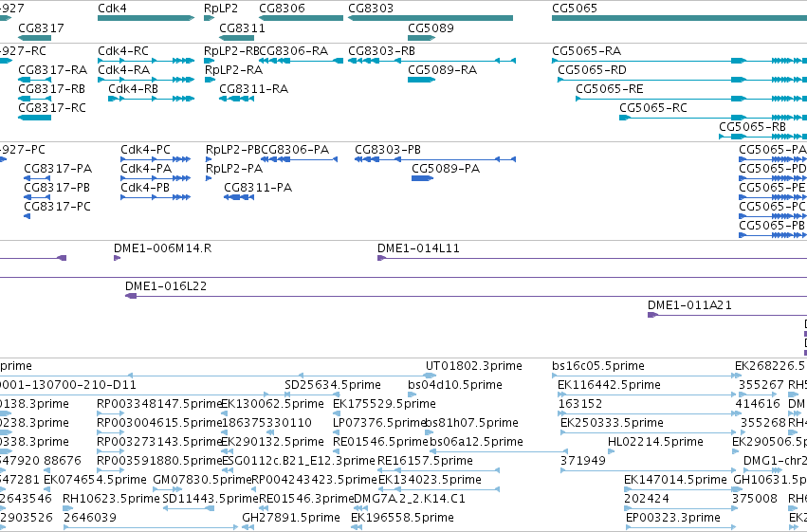Click EST GH27891.5prime
This screenshot has height=532, width=807.
pyautogui.click(x=291, y=519)
